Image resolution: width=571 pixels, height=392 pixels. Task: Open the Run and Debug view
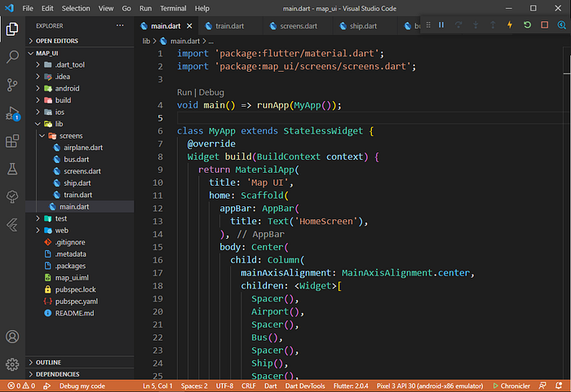click(13, 113)
